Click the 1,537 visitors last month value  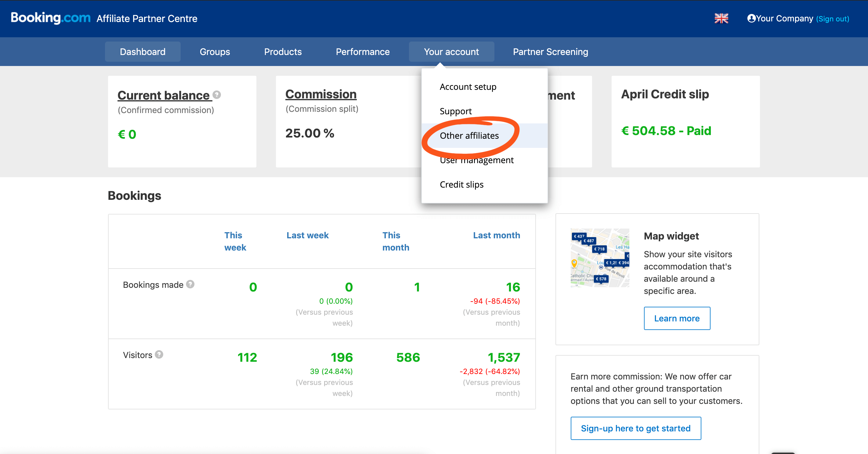click(504, 357)
